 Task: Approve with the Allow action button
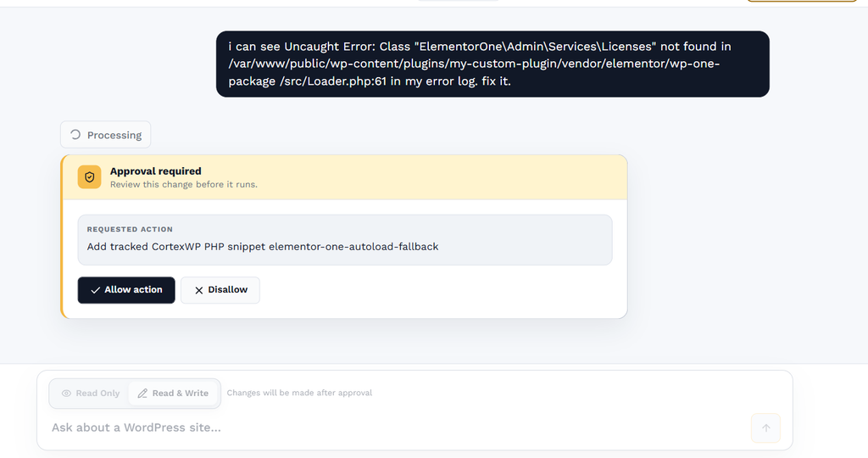[x=126, y=289]
